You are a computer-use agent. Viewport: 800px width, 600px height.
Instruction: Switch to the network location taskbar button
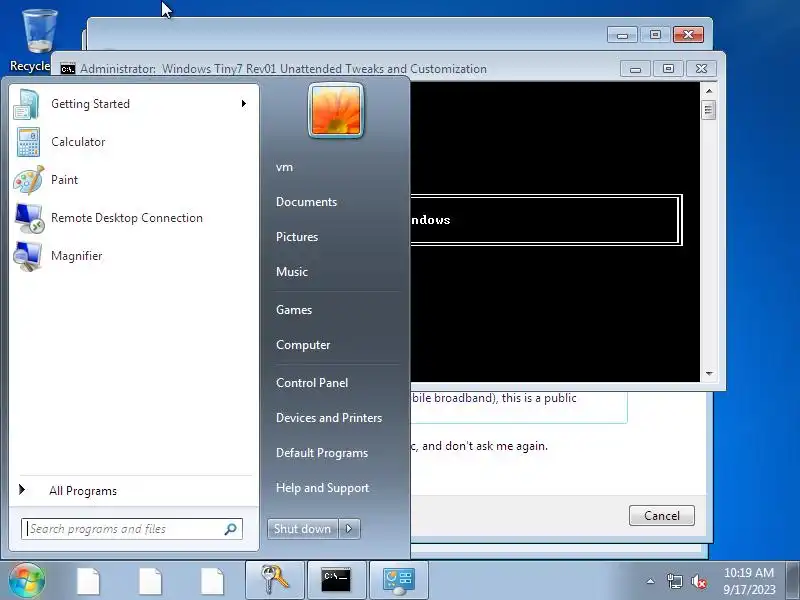398,581
